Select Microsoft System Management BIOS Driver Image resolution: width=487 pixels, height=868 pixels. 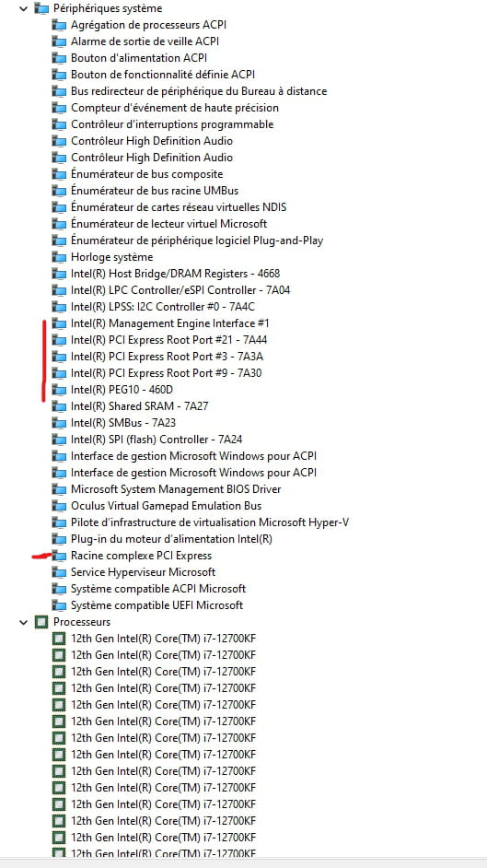click(176, 489)
